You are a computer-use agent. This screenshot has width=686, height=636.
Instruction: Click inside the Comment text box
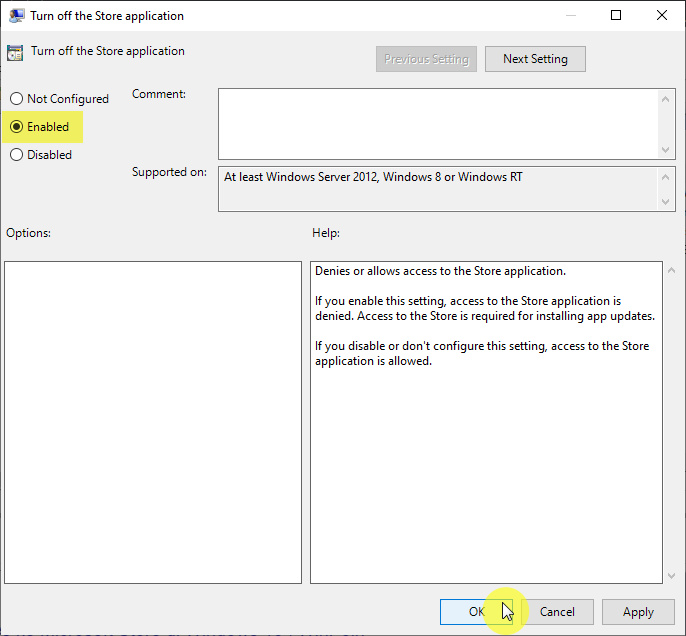pyautogui.click(x=438, y=124)
